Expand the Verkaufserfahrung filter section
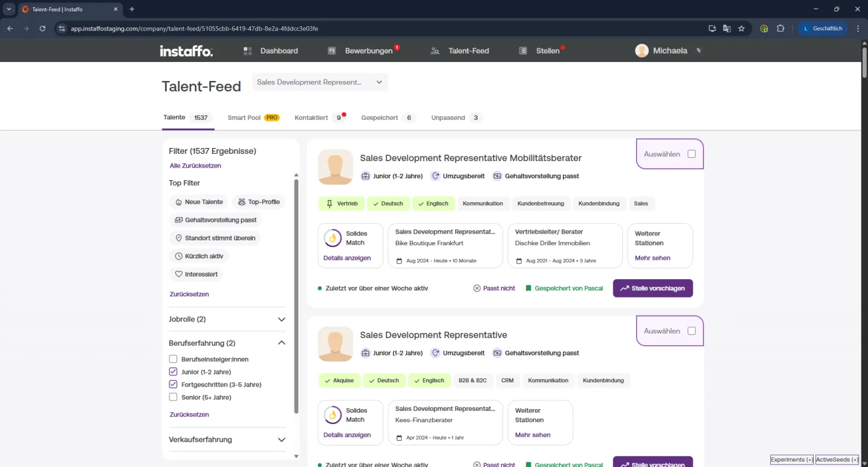 (x=227, y=440)
